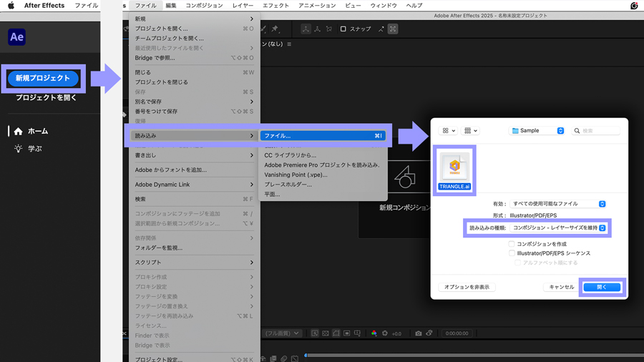Check the Illustrator/PDF/EPS シーケンス checkbox
644x362 pixels.
click(x=512, y=253)
